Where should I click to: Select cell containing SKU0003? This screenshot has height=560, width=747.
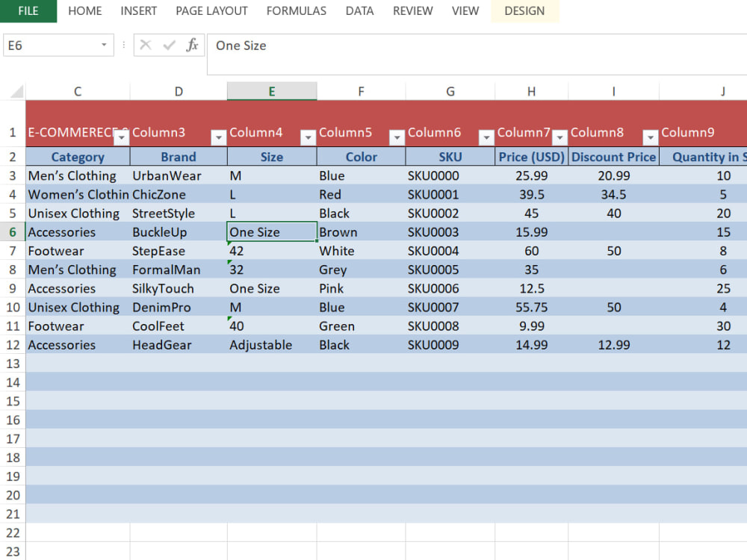click(450, 232)
